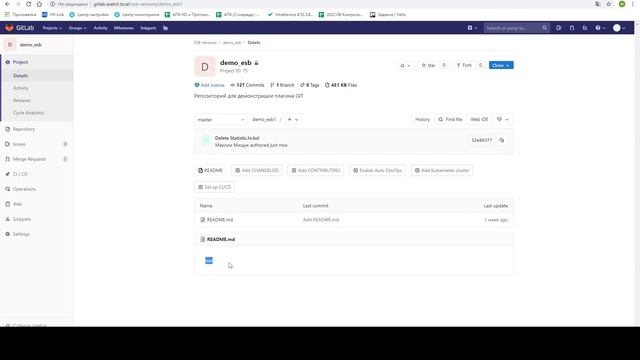
Task: Click Add Kubernetes cluster button
Action: click(x=442, y=170)
